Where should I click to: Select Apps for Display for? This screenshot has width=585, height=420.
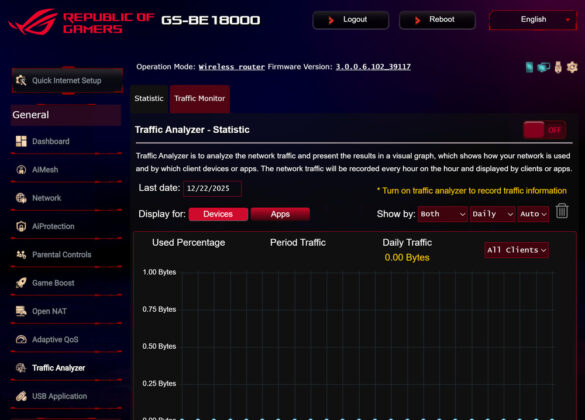pos(280,214)
